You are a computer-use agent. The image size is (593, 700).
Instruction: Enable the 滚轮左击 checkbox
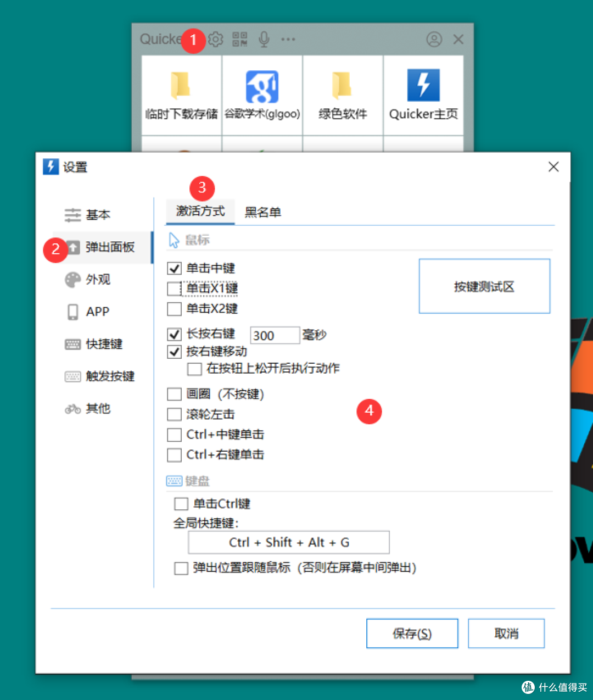click(174, 414)
